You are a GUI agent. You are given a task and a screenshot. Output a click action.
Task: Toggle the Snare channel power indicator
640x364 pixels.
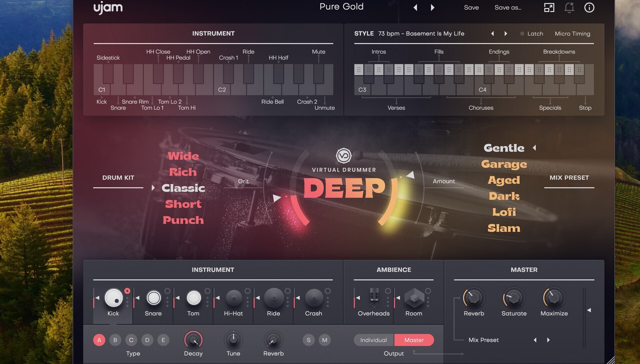pyautogui.click(x=167, y=291)
